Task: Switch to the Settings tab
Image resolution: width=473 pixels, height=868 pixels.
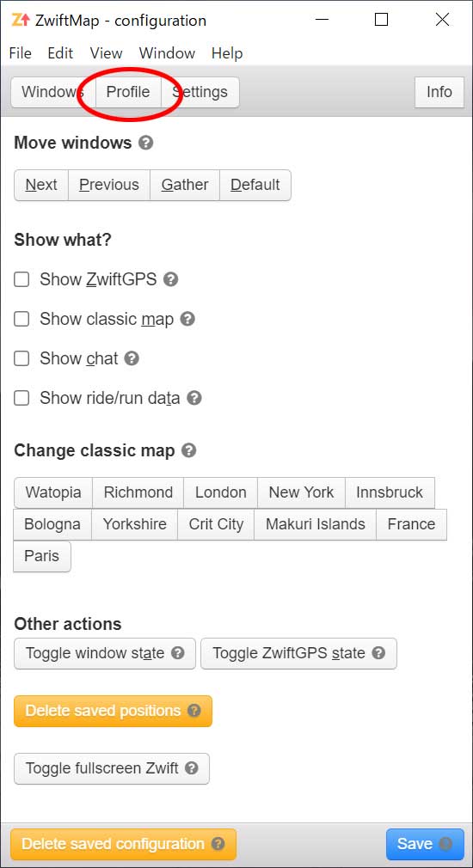Action: 200,92
